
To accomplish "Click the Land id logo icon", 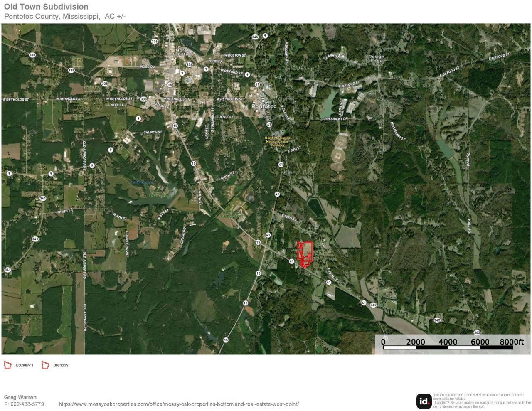I will click(424, 401).
